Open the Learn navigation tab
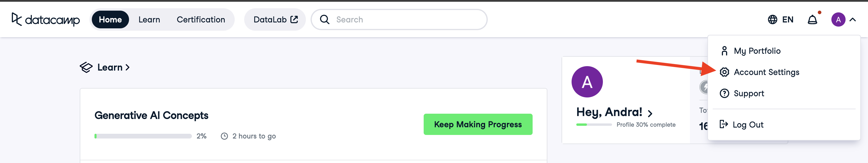Screen dimensions: 868x163 (x=149, y=19)
